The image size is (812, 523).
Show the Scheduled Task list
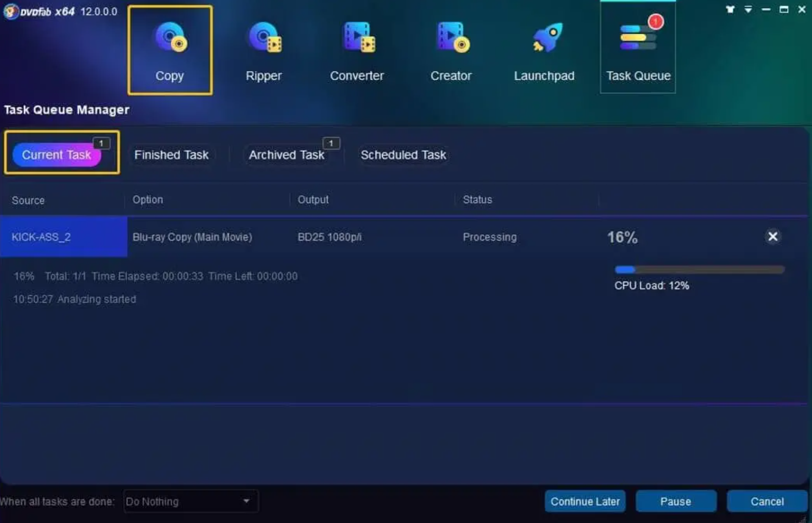(403, 155)
